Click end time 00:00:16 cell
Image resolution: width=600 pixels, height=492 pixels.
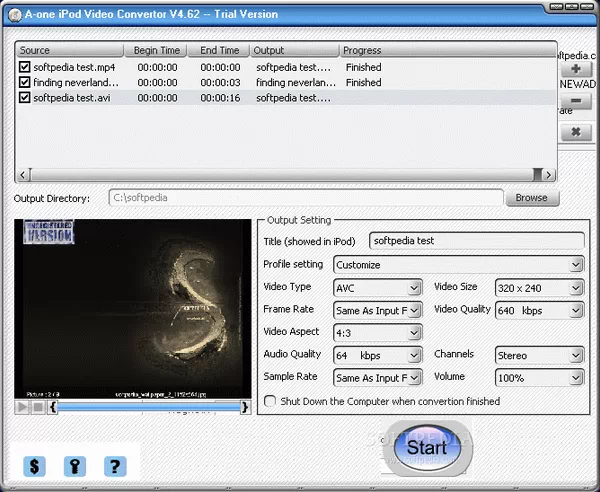(220, 98)
